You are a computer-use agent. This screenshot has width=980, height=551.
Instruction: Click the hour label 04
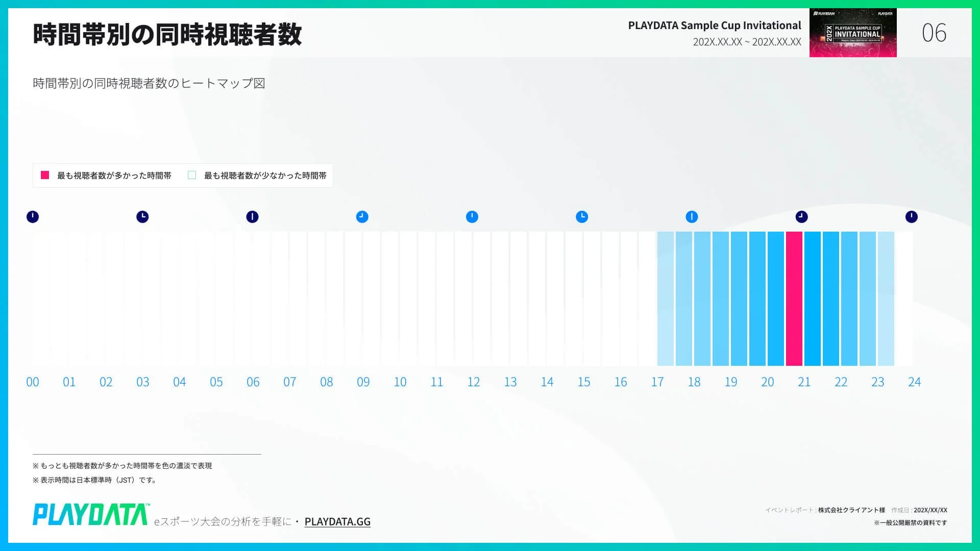[180, 382]
